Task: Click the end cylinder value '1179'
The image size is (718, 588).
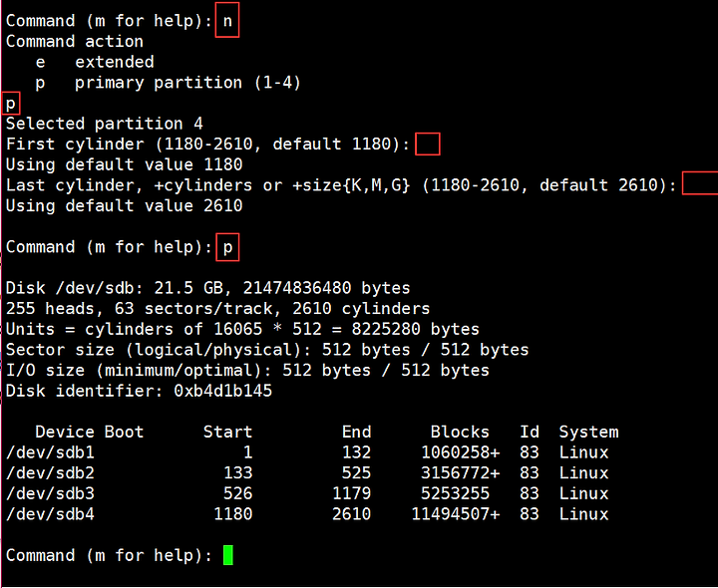Action: click(x=351, y=493)
